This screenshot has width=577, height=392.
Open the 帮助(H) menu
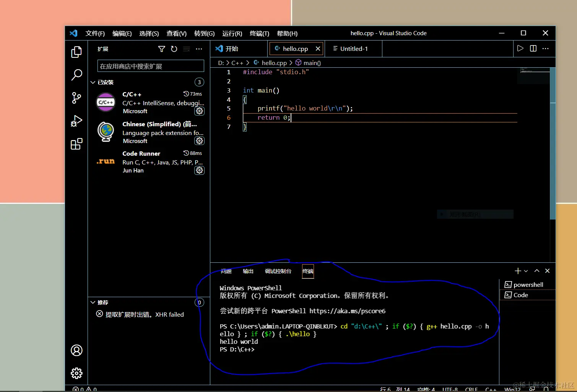point(287,33)
